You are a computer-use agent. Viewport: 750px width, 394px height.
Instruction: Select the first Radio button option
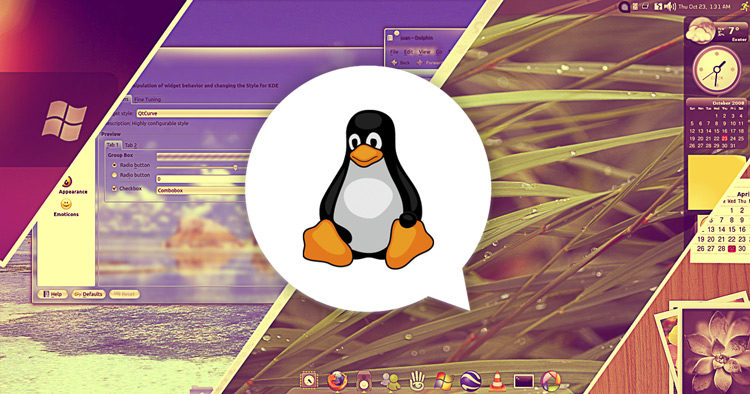click(x=114, y=165)
